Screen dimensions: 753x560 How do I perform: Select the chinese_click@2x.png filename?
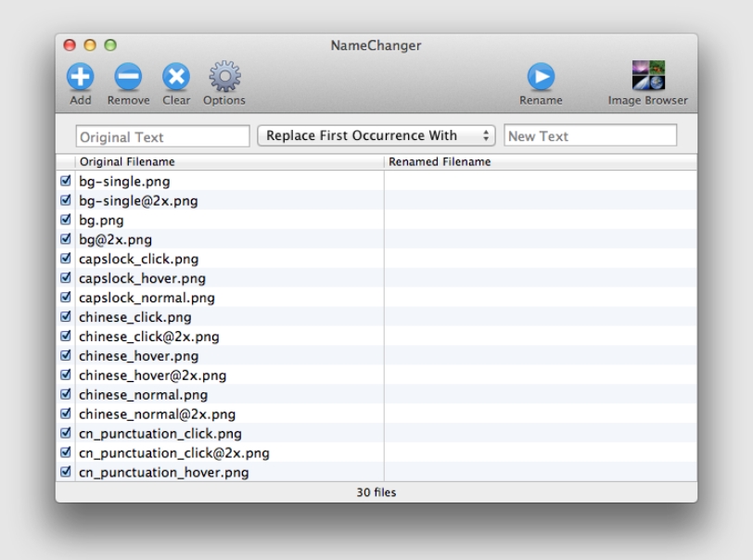point(149,337)
